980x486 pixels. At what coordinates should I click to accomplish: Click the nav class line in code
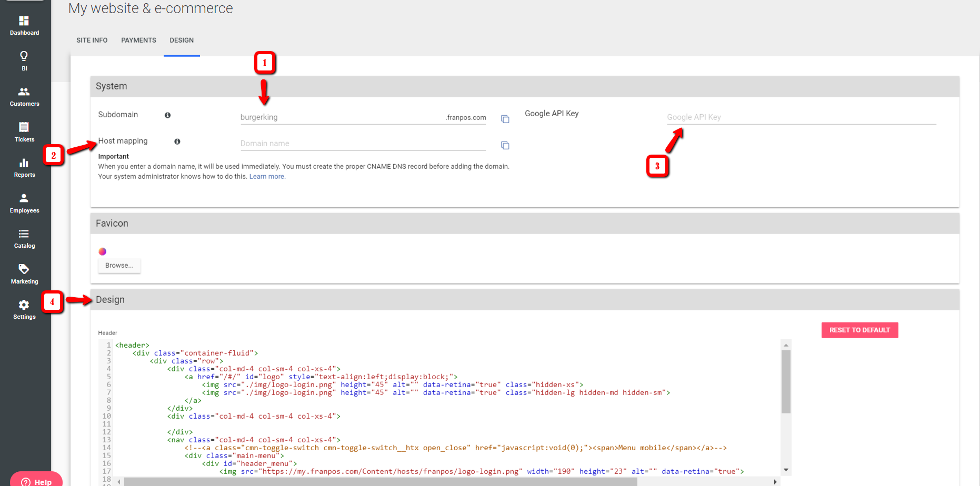254,440
